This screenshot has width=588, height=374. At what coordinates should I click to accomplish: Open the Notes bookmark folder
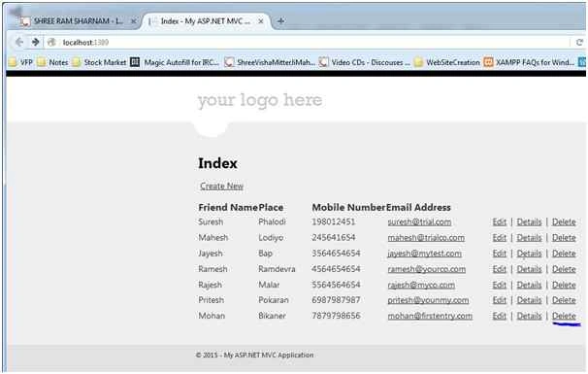coord(52,62)
